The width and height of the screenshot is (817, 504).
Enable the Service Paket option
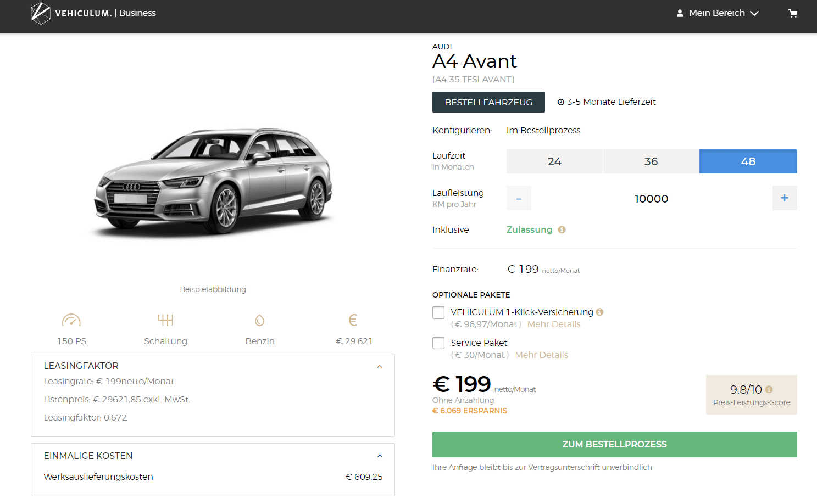pos(438,343)
